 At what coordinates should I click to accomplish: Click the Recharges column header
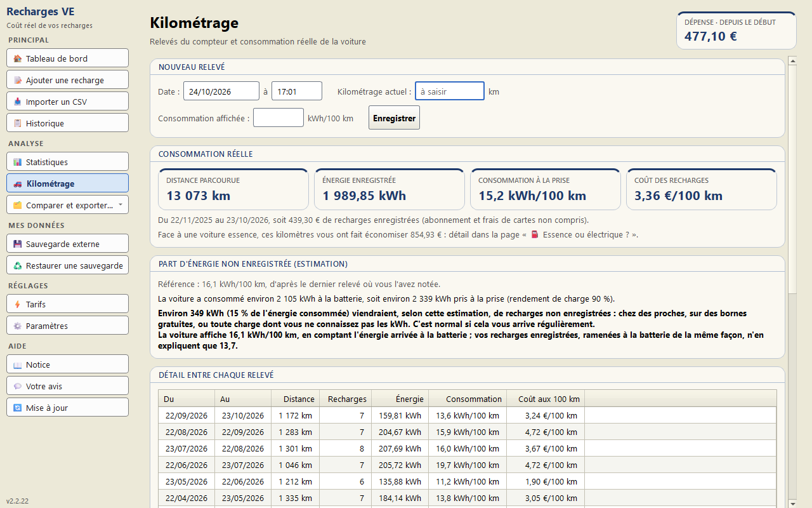point(346,399)
